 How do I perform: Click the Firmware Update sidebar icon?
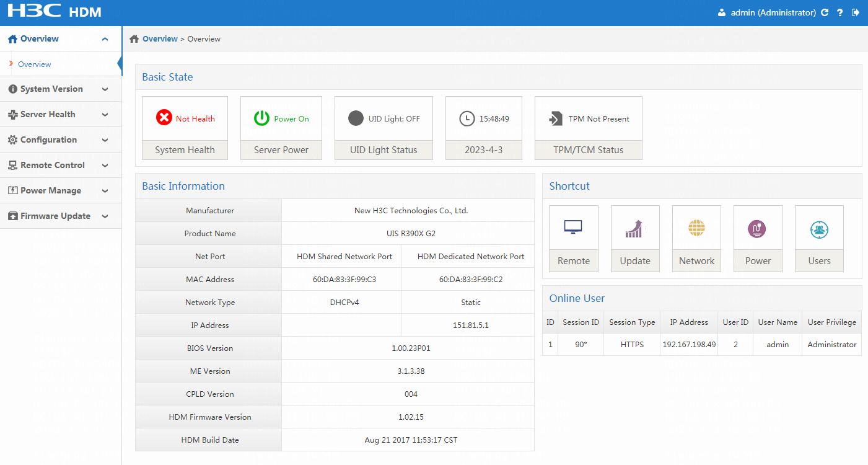tap(12, 216)
